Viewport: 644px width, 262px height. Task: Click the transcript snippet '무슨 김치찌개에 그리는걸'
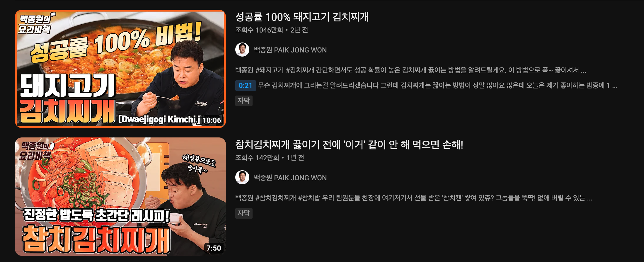(438, 86)
